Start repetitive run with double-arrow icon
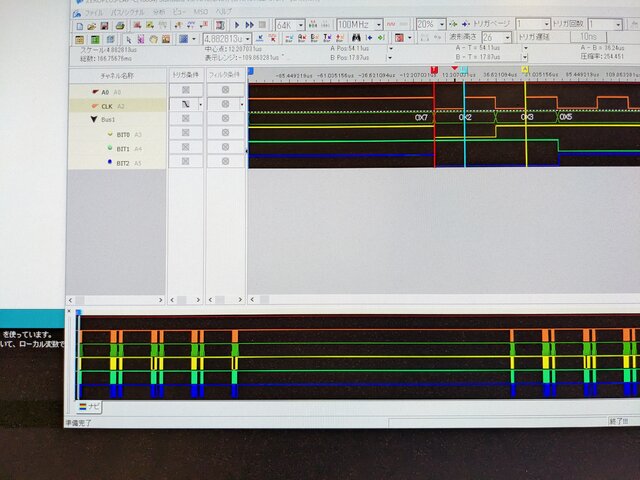The image size is (640, 480). 249,25
